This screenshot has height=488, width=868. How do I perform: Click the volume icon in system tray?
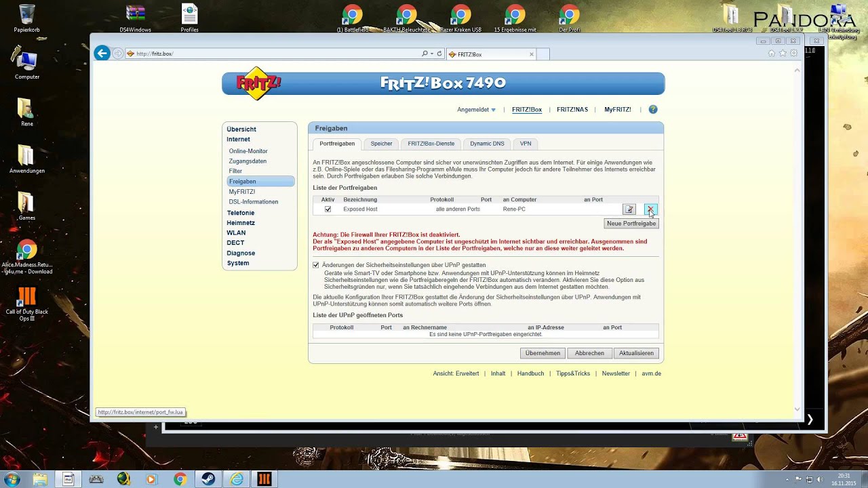pos(818,479)
